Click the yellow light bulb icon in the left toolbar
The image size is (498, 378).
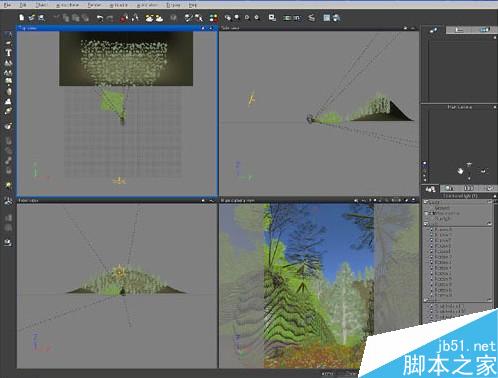[x=8, y=185]
